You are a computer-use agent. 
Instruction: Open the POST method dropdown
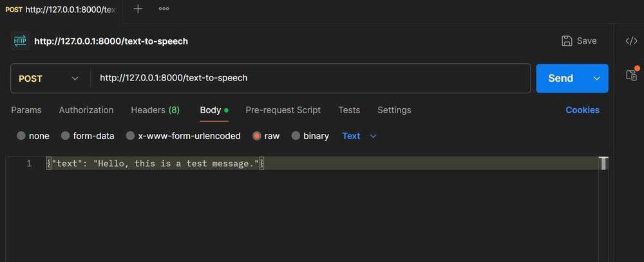[49, 79]
